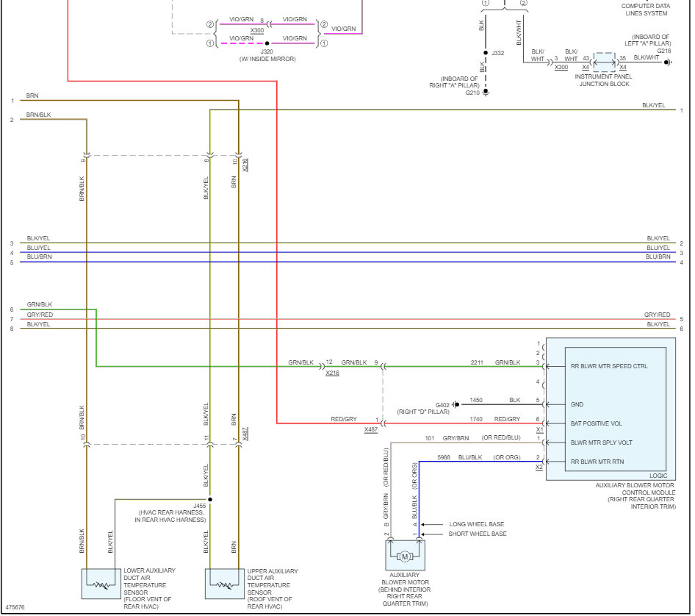Click the BRN/BLK label at left pin 2
Viewport: 695px width, 616px height.
coord(38,115)
